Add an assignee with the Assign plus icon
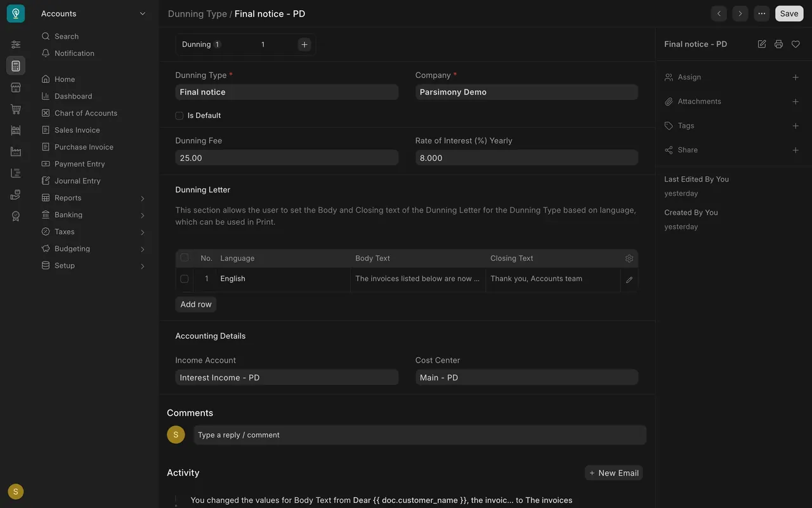The image size is (812, 508). click(796, 77)
